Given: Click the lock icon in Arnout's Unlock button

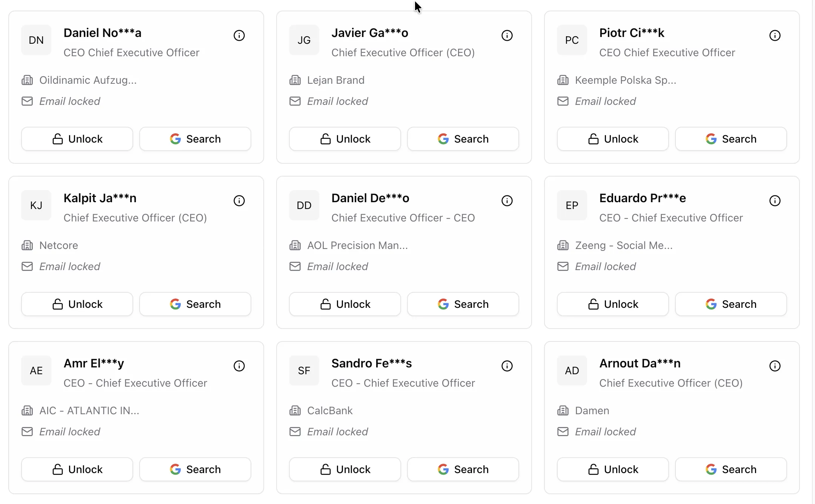Looking at the screenshot, I should (x=593, y=469).
